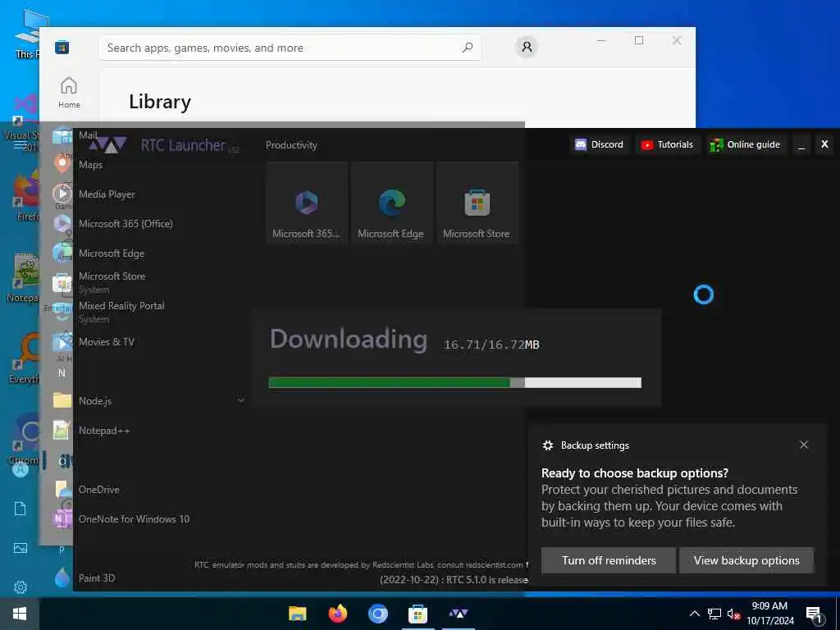
Task: Click Node.js folder icon
Action: pos(62,400)
